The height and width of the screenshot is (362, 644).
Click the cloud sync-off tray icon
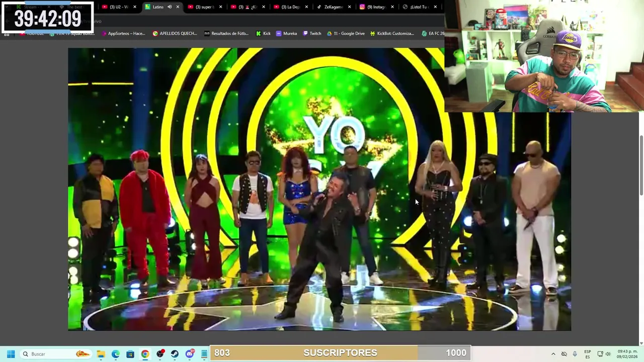[x=564, y=354]
